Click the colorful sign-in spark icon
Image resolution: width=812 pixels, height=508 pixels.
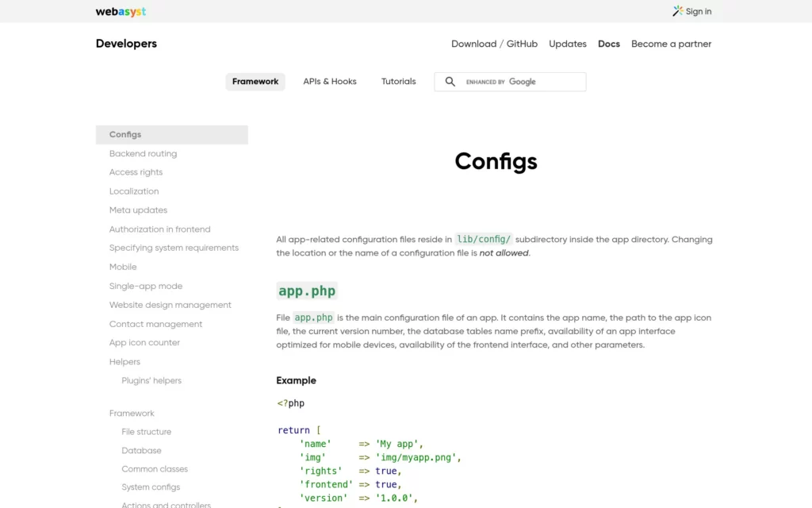[x=677, y=11]
